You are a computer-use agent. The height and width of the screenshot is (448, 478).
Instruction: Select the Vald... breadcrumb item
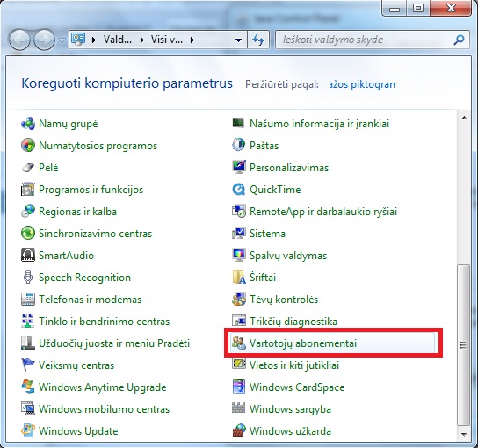pyautogui.click(x=118, y=40)
